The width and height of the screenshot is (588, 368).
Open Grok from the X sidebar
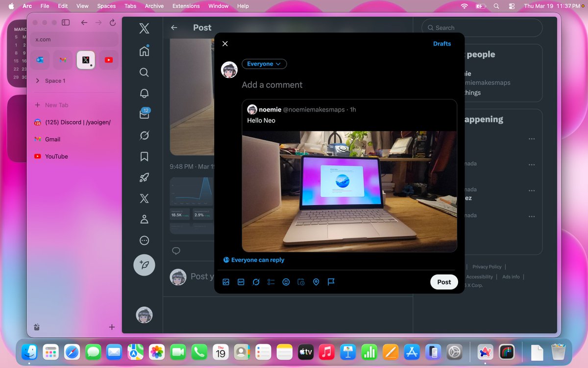pos(144,135)
